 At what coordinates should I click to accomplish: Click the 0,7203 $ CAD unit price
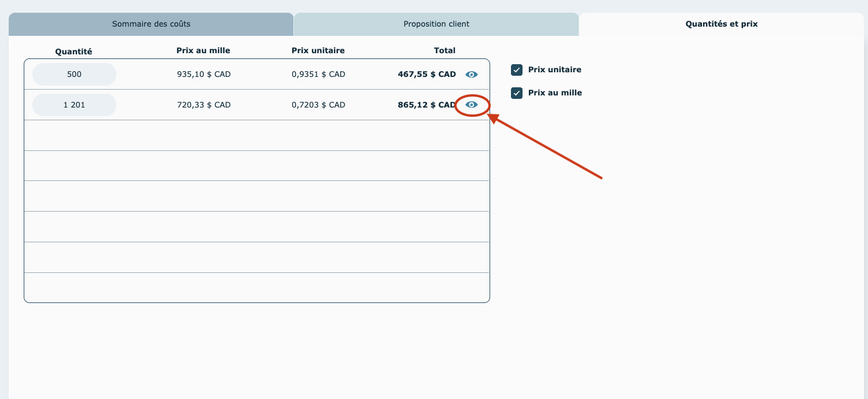point(318,105)
